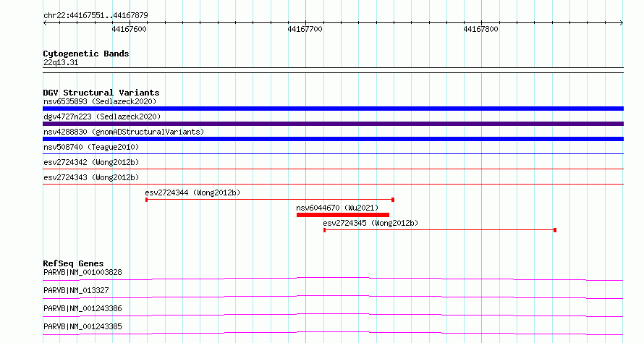Click the 44167700 ruler position label

click(x=305, y=29)
